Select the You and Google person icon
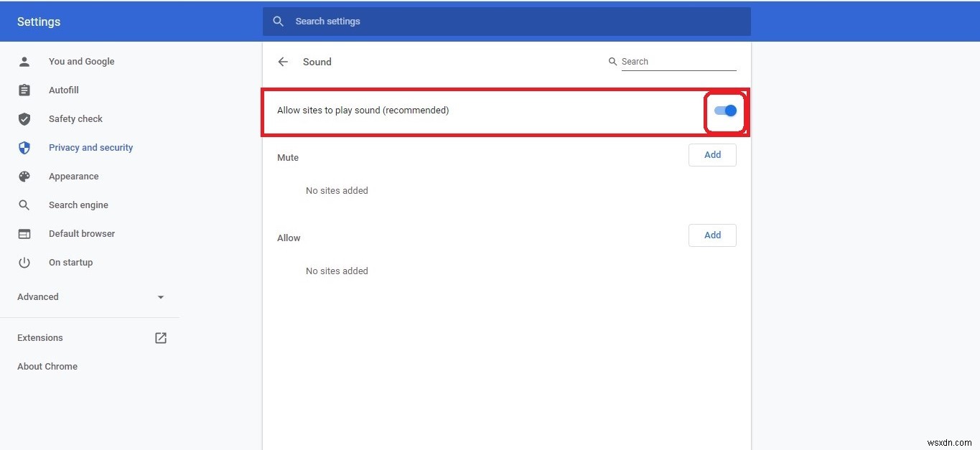The height and width of the screenshot is (450, 980). 24,61
